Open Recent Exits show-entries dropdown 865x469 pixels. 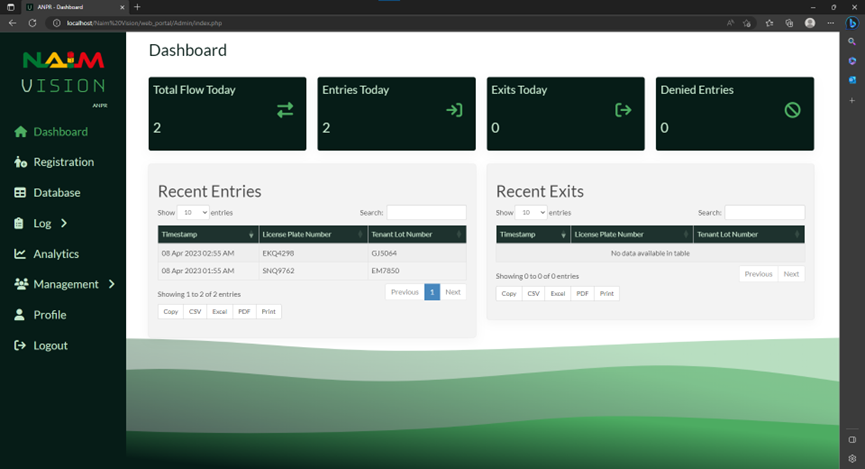coord(531,212)
